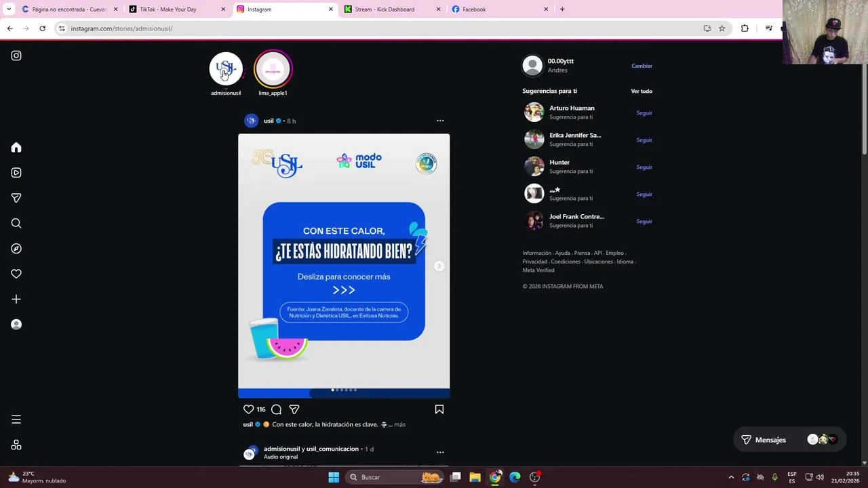Share the usil post

(x=294, y=409)
